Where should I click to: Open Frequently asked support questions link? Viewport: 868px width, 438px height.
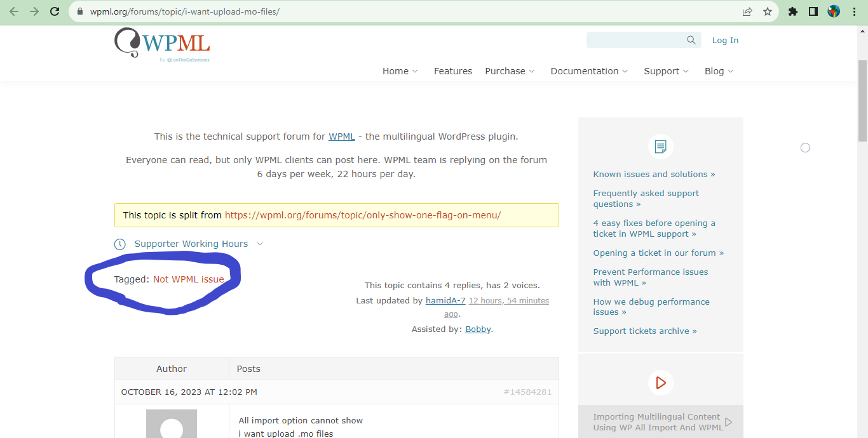tap(646, 199)
